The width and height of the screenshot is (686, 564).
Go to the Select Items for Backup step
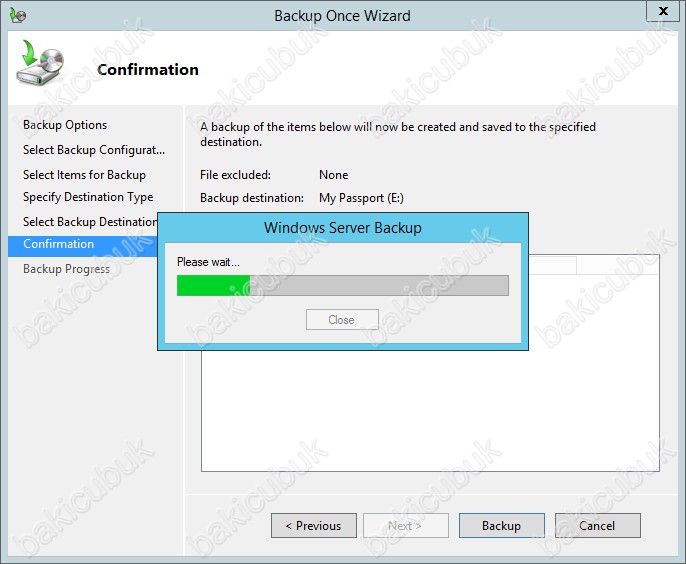[84, 175]
